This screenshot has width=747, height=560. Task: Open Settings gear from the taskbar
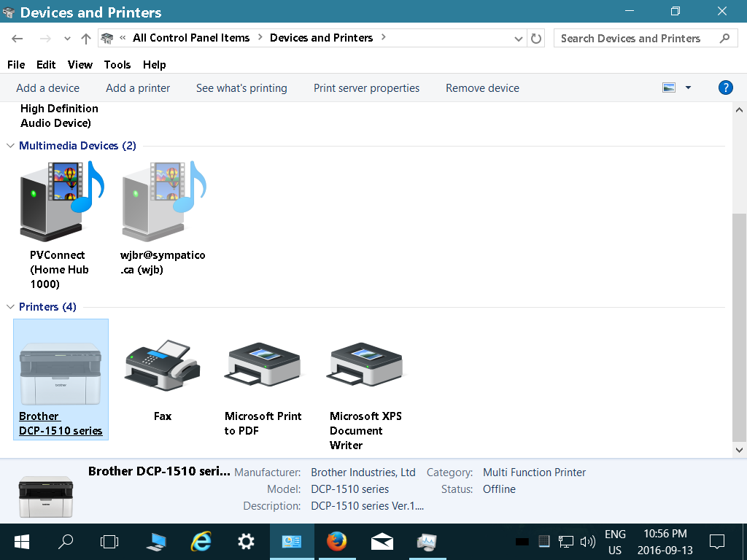pyautogui.click(x=246, y=542)
